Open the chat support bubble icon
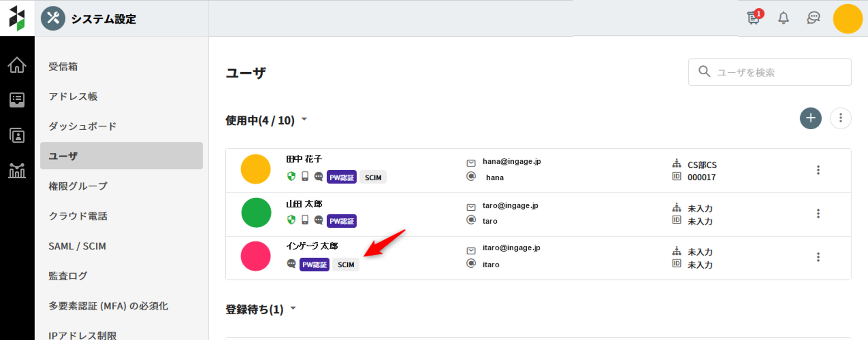 tap(813, 18)
